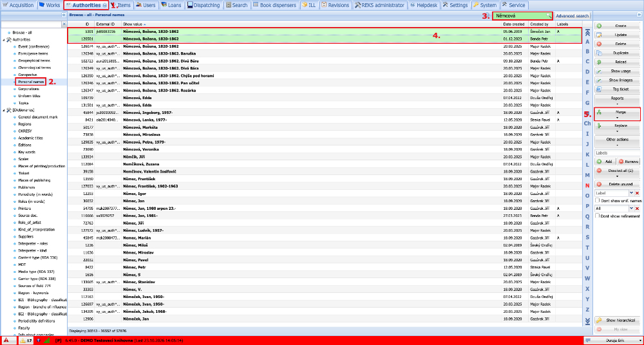This screenshot has height=345, width=644.
Task: Click the Dunaja Erik user button
Action: [612, 340]
